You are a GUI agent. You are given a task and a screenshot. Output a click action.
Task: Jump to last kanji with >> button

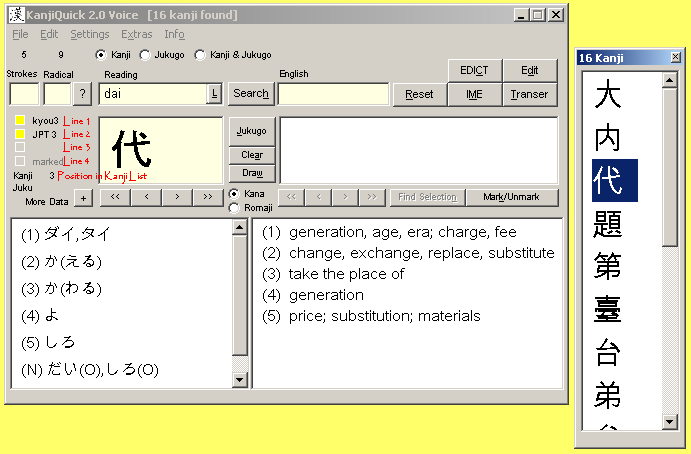pos(208,197)
